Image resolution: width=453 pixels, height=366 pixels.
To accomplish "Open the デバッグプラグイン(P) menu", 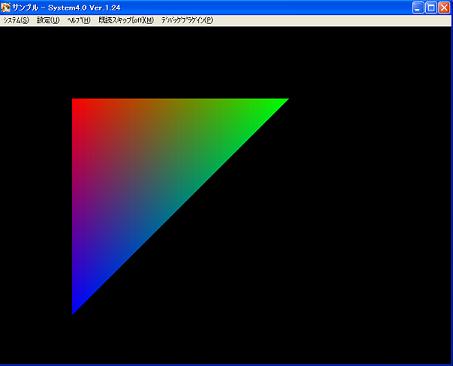I will (187, 20).
